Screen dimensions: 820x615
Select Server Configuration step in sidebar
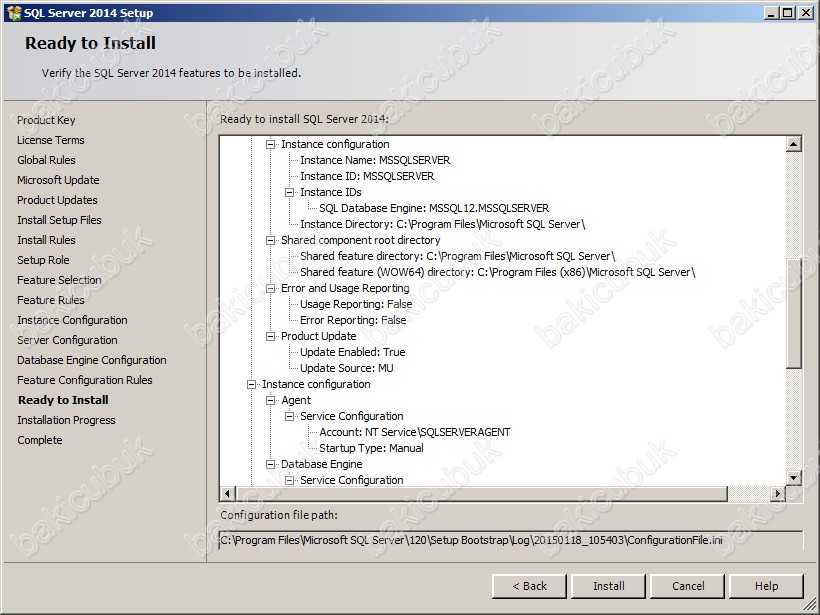67,340
